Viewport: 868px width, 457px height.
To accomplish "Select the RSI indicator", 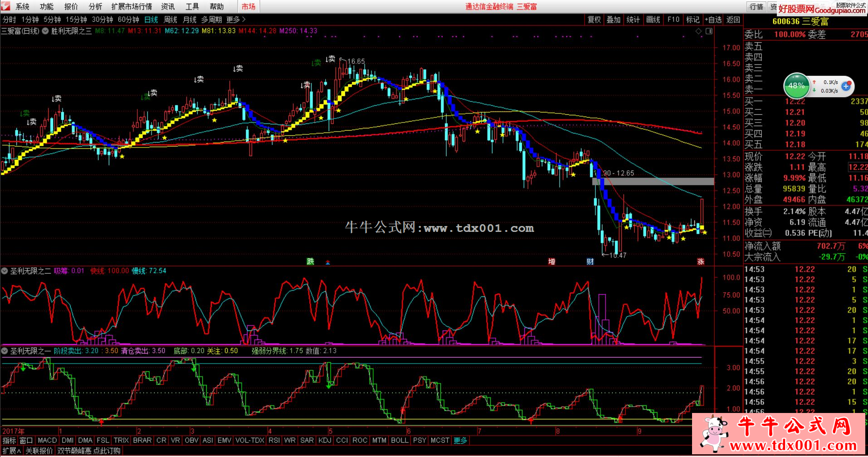I will click(274, 440).
